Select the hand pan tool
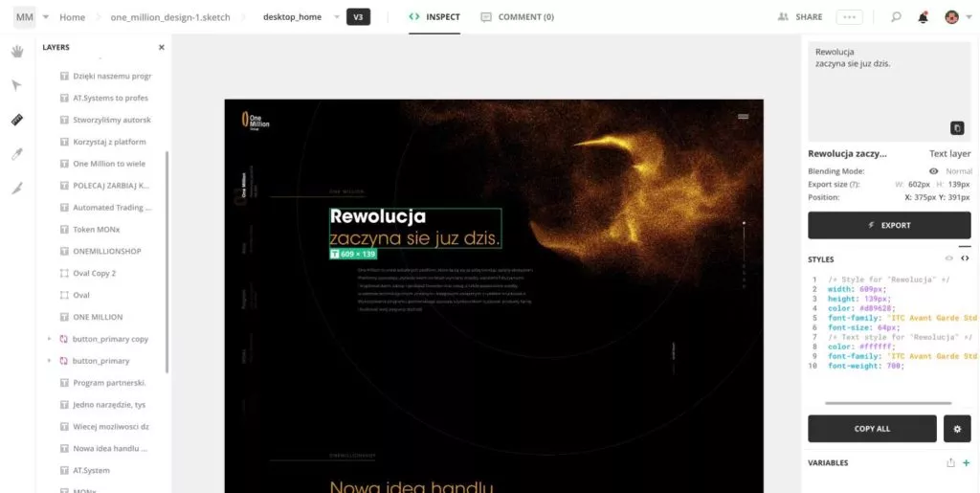Viewport: 980px width, 493px height. pos(16,52)
